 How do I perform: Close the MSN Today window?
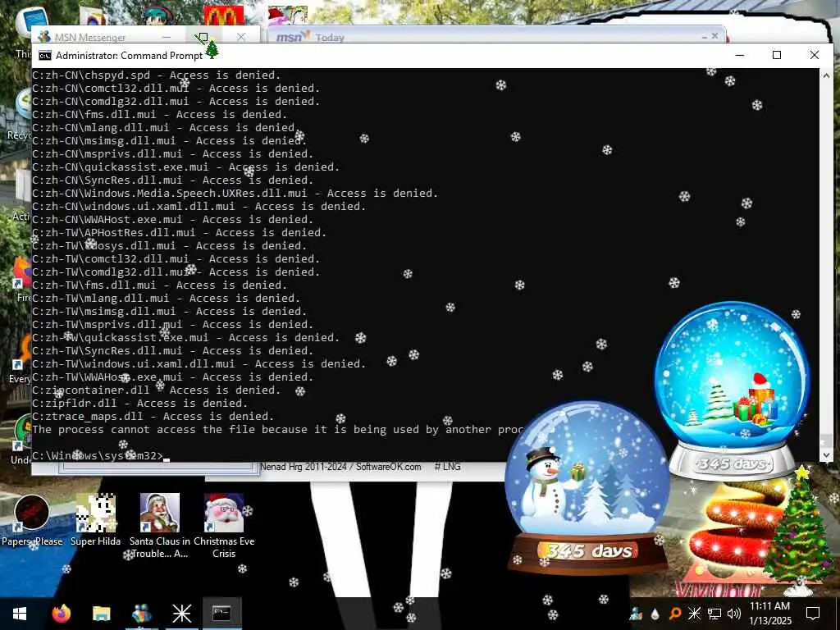[714, 36]
